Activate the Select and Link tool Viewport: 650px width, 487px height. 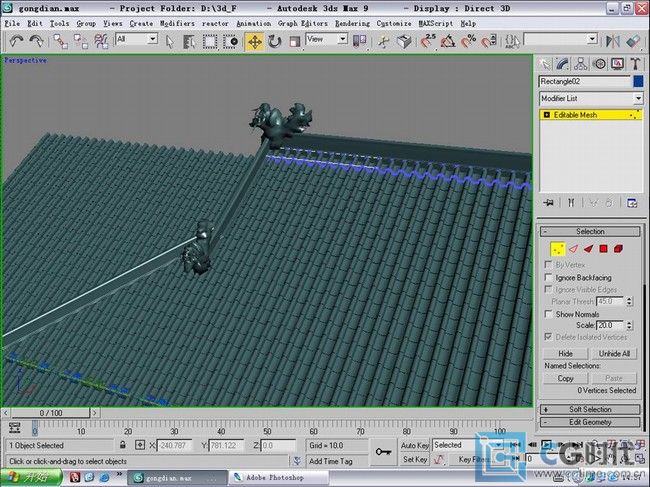coord(61,41)
